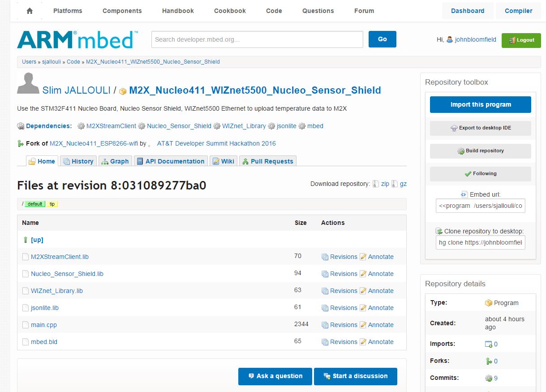
Task: Open the Cookbook menu item
Action: pyautogui.click(x=230, y=11)
